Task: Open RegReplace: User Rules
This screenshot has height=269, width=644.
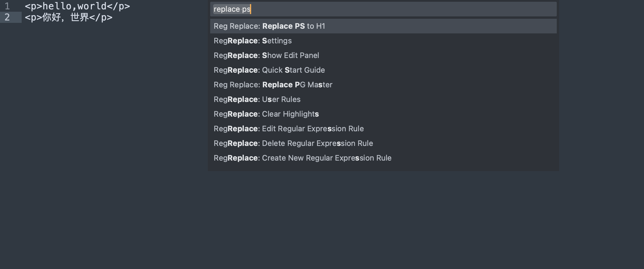Action: pos(257,99)
